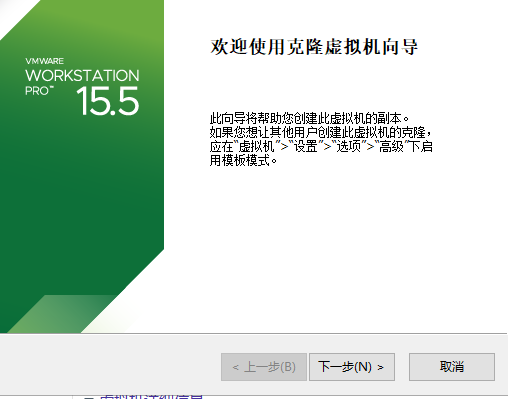Click the 取消 cancel button

452,367
